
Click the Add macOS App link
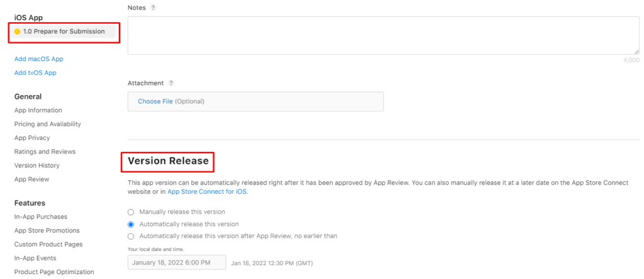38,59
